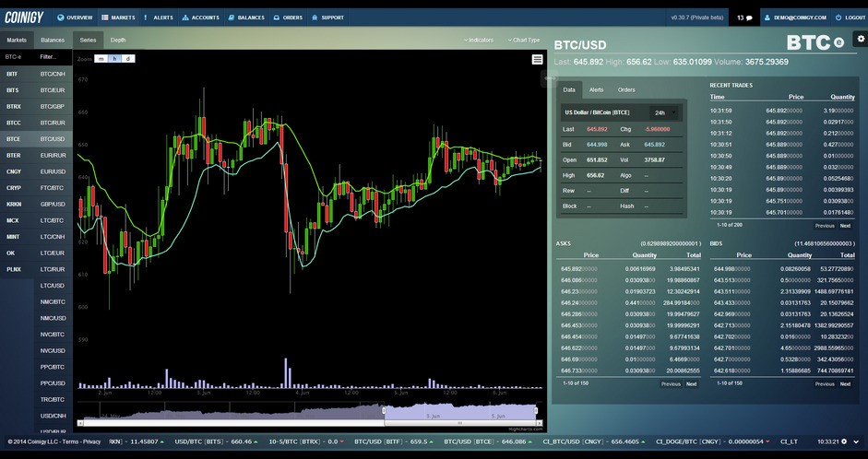Screen dimensions: 868x459
Task: Switch to the Series chart tab
Action: [88, 40]
